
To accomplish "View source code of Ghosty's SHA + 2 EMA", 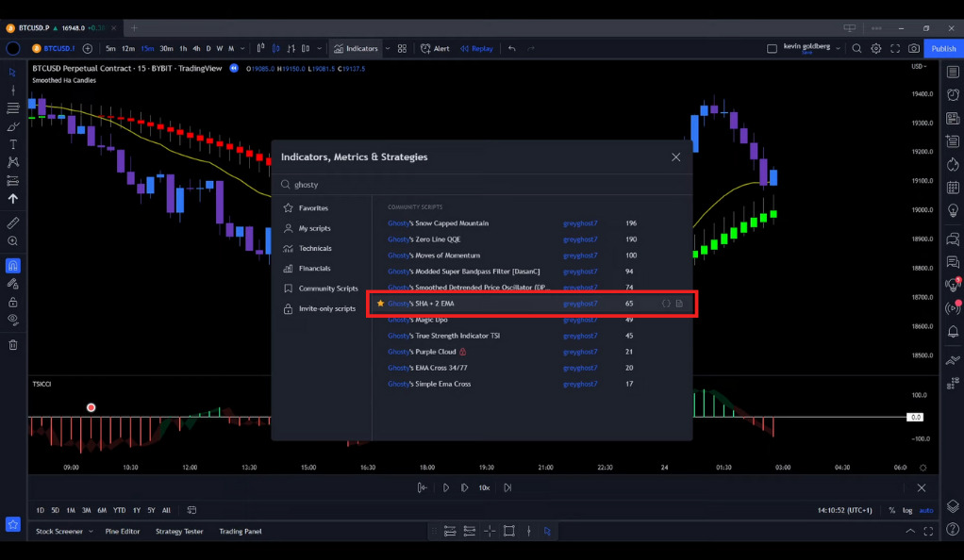I will (x=666, y=304).
